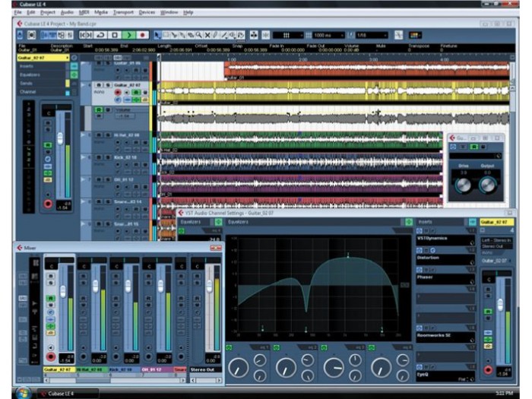Select Kick_02 10 channel label in Mixer
Image resolution: width=532 pixels, height=399 pixels.
click(x=124, y=369)
